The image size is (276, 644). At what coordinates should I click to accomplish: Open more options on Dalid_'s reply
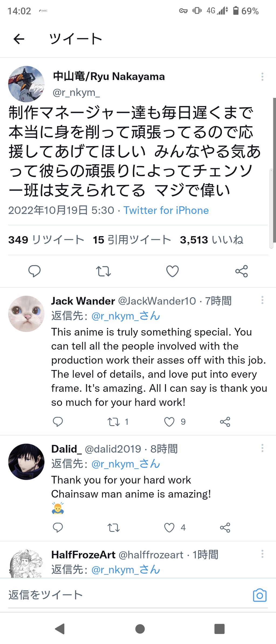pos(262,448)
